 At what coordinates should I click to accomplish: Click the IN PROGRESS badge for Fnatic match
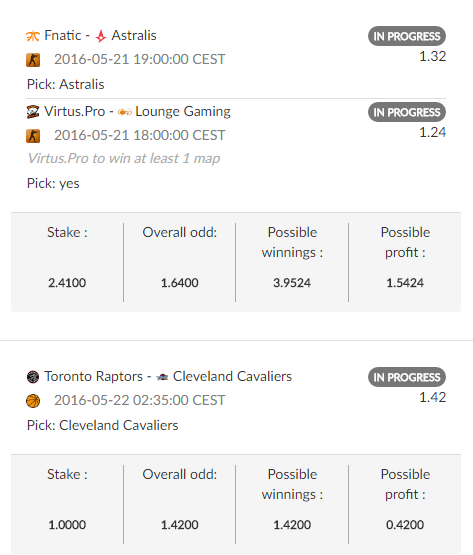[407, 36]
